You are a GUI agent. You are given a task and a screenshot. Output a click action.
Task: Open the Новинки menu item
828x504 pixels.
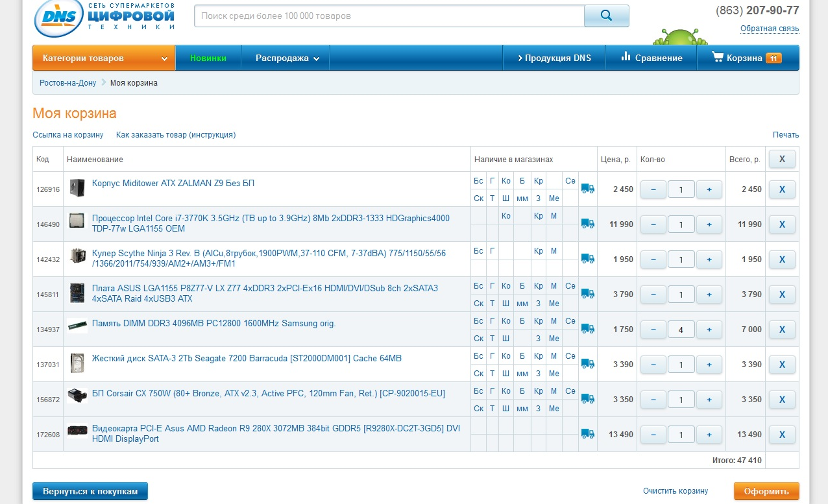click(208, 58)
